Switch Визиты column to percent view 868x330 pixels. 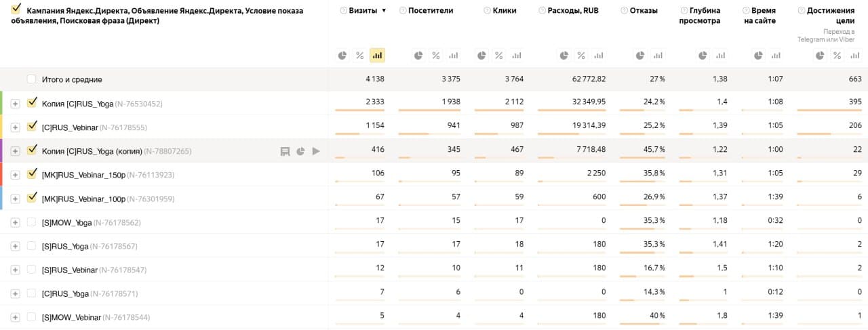[x=360, y=56]
